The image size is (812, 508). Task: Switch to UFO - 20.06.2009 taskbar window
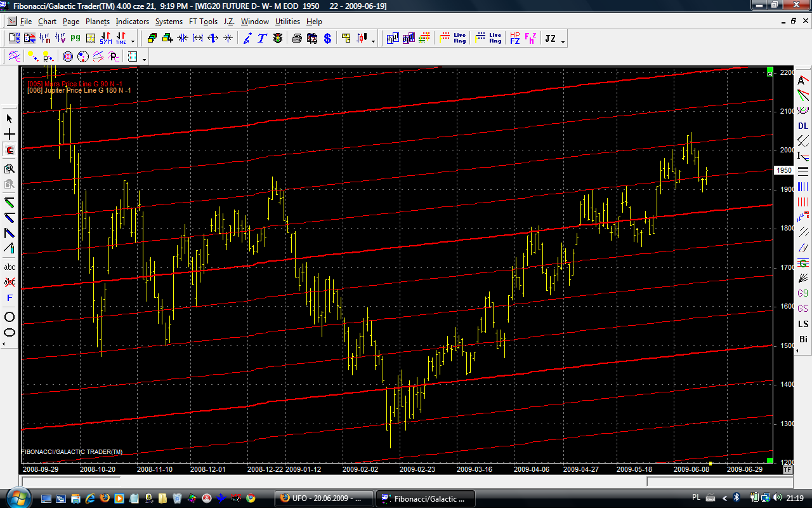pyautogui.click(x=324, y=498)
